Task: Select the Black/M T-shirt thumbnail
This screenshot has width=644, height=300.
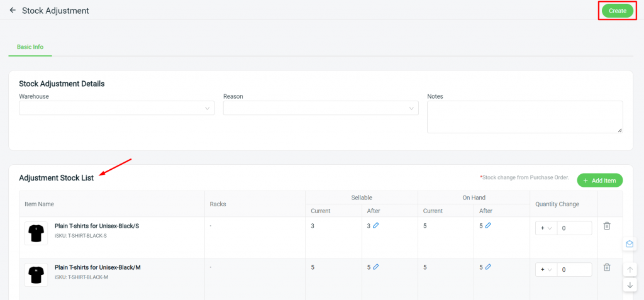Action: [36, 275]
